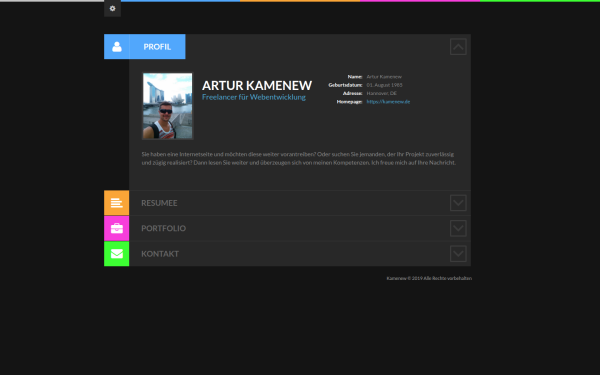Click the green Kontakt envelope icon
600x375 pixels.
(117, 254)
